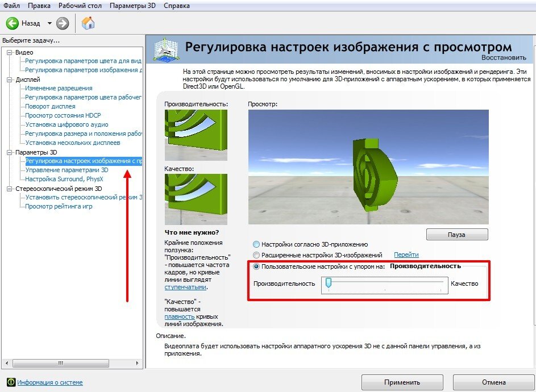The width and height of the screenshot is (536, 392).
Task: Click the green Back arrow icon
Action: (x=13, y=23)
